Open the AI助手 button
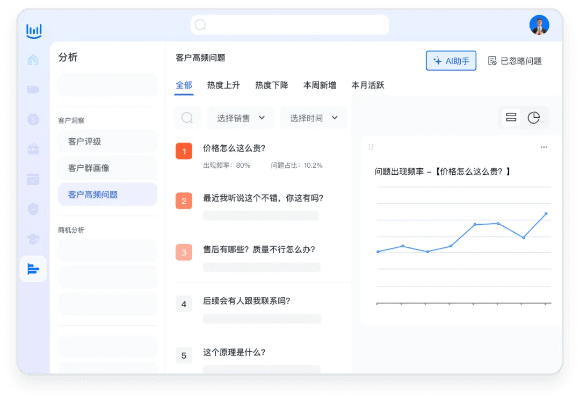580x400 pixels. [x=451, y=61]
